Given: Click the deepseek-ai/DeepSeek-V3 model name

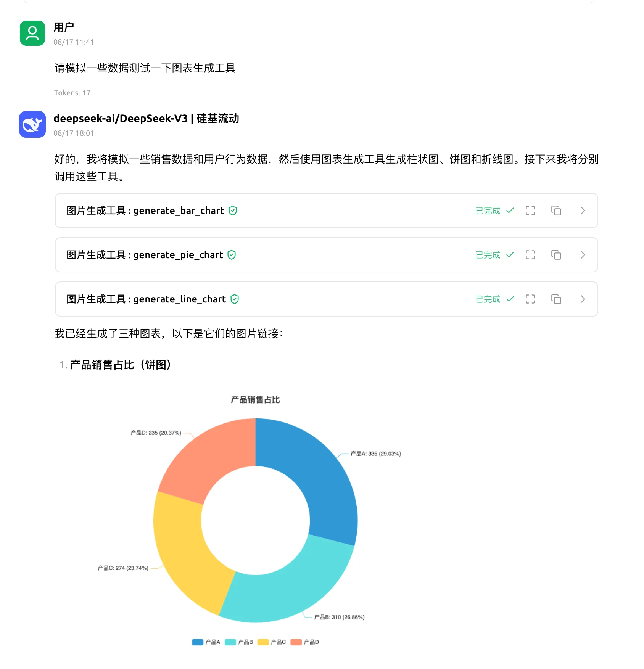Looking at the screenshot, I should tap(121, 119).
